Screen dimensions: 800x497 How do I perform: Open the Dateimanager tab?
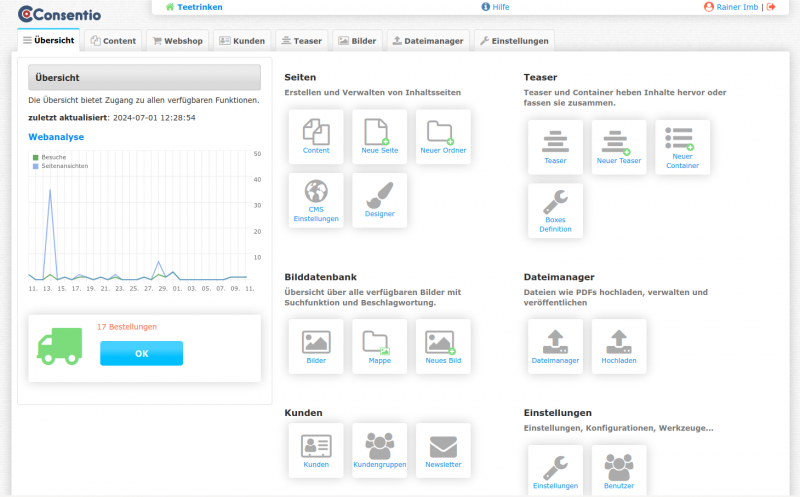coord(428,41)
